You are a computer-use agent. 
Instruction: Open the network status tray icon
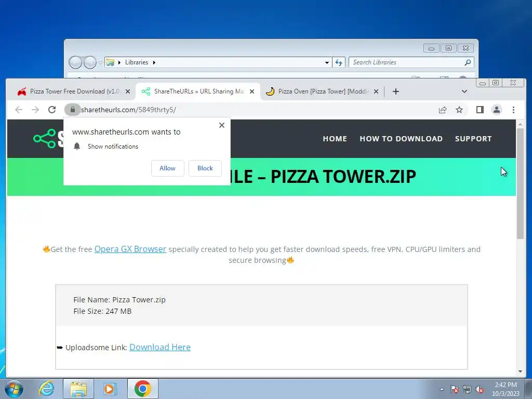(x=467, y=389)
